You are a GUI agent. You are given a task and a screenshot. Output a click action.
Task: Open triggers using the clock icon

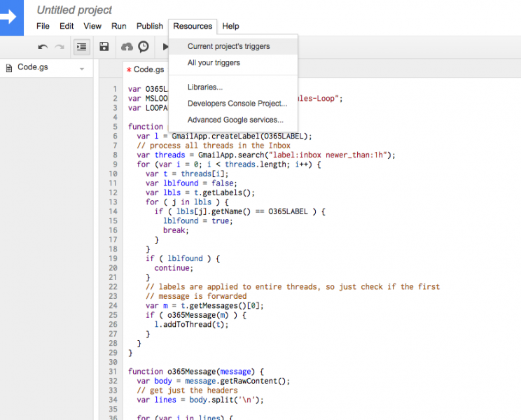[144, 47]
